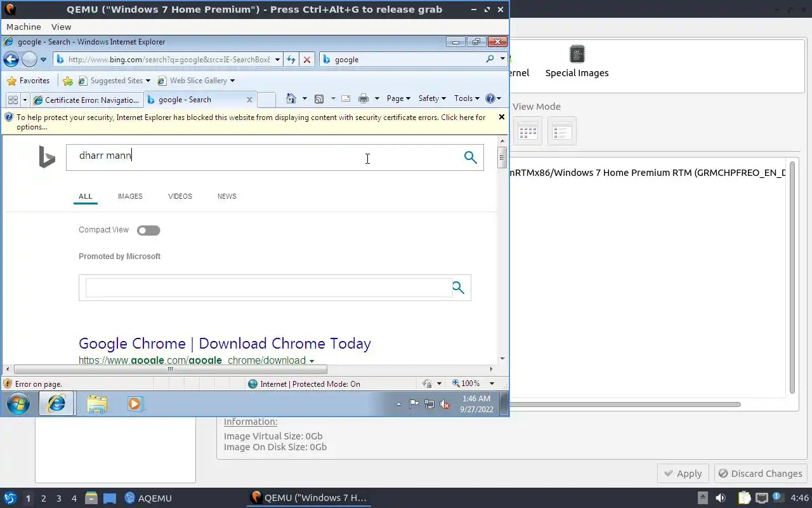Toggle the Compact View switch

[x=148, y=231]
